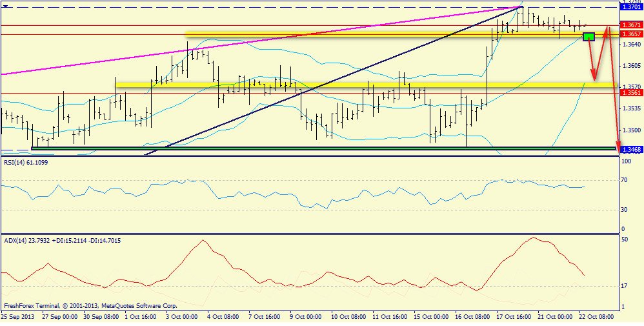Click the 16 Oct 08:00 time label
Viewport: 644px width, 326px height.
pos(473,317)
